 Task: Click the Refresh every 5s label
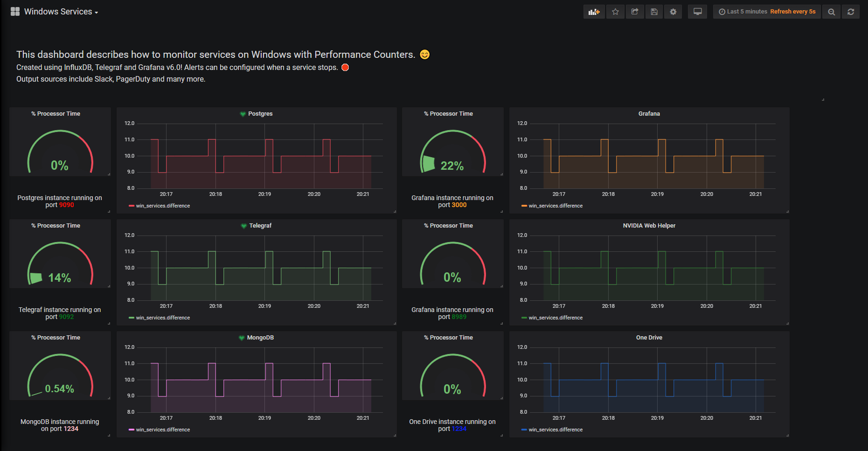pyautogui.click(x=793, y=12)
